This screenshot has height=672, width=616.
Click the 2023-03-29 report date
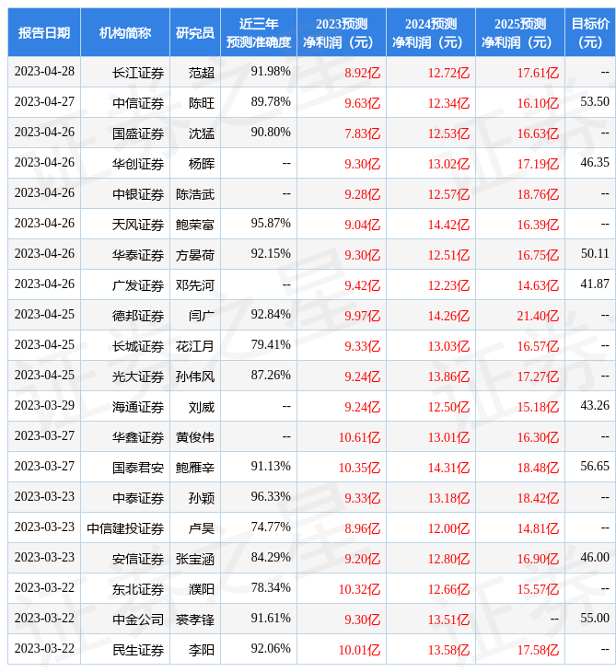[x=44, y=405]
